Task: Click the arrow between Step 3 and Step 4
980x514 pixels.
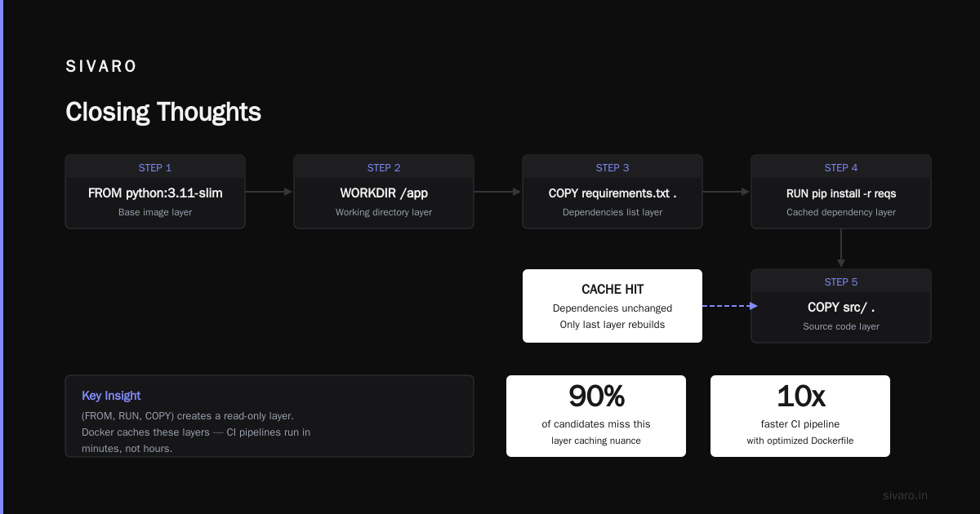Action: (x=727, y=192)
